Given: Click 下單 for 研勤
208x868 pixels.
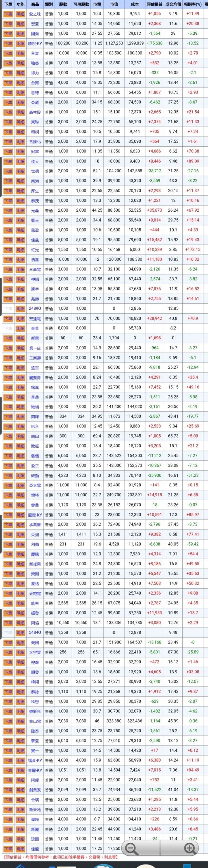Looking at the screenshot, I should click(8, 475).
